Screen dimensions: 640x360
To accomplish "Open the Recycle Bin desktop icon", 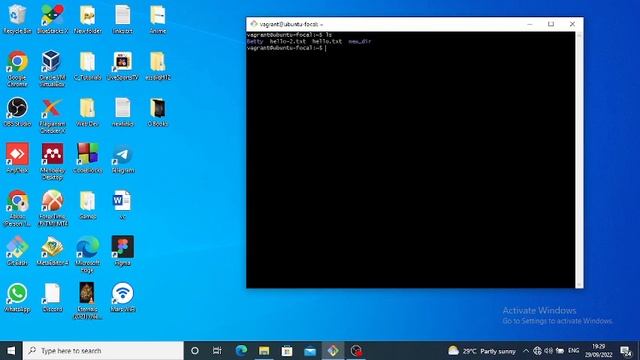I will coord(17,18).
